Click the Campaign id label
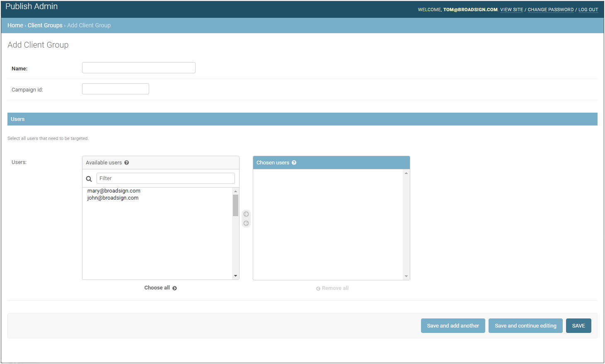605x364 pixels. click(27, 90)
